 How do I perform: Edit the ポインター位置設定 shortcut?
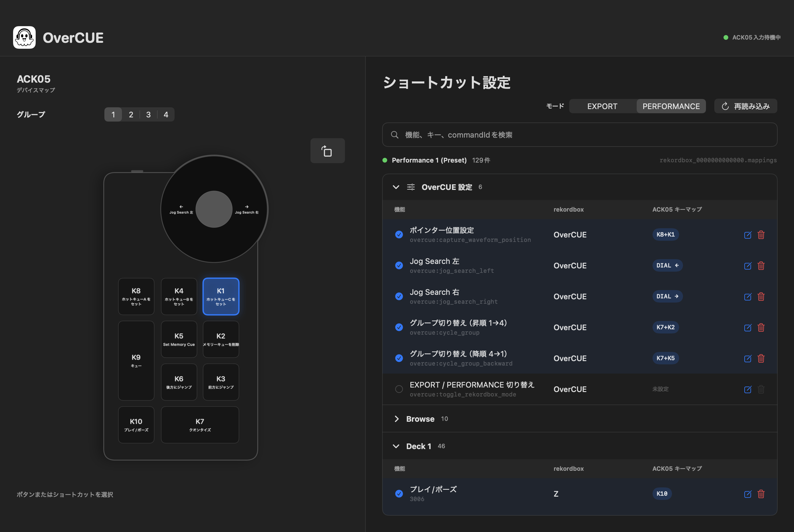(748, 235)
